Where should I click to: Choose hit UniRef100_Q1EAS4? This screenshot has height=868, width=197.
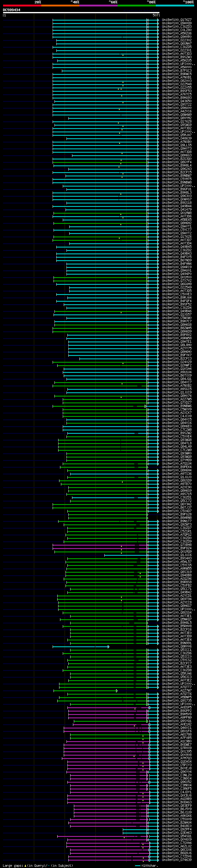[x=176, y=761]
